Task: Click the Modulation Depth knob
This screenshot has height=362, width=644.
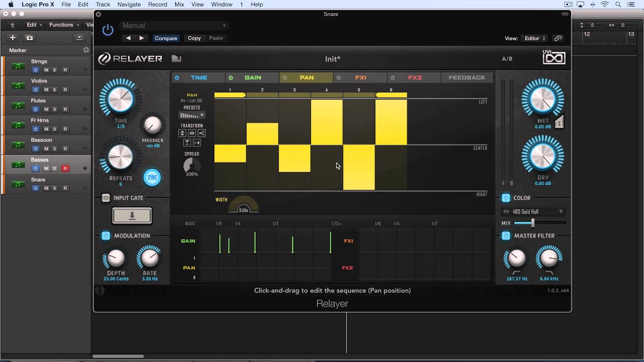Action: 116,258
